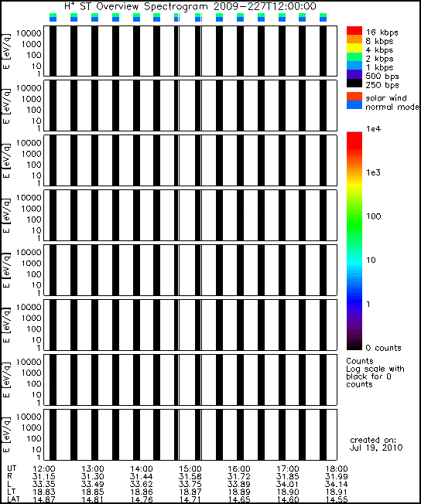
Task: Select the '4 kbps' legend label
Action: pos(380,50)
